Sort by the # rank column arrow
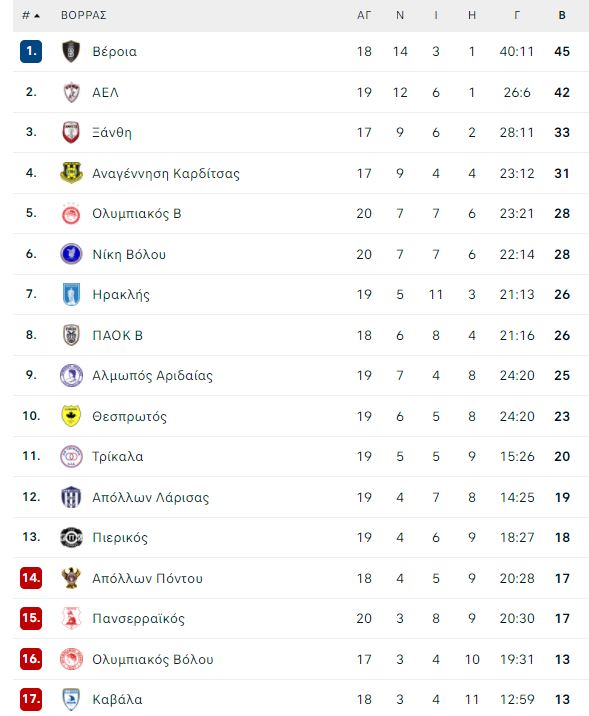This screenshot has height=716, width=589. coord(31,15)
